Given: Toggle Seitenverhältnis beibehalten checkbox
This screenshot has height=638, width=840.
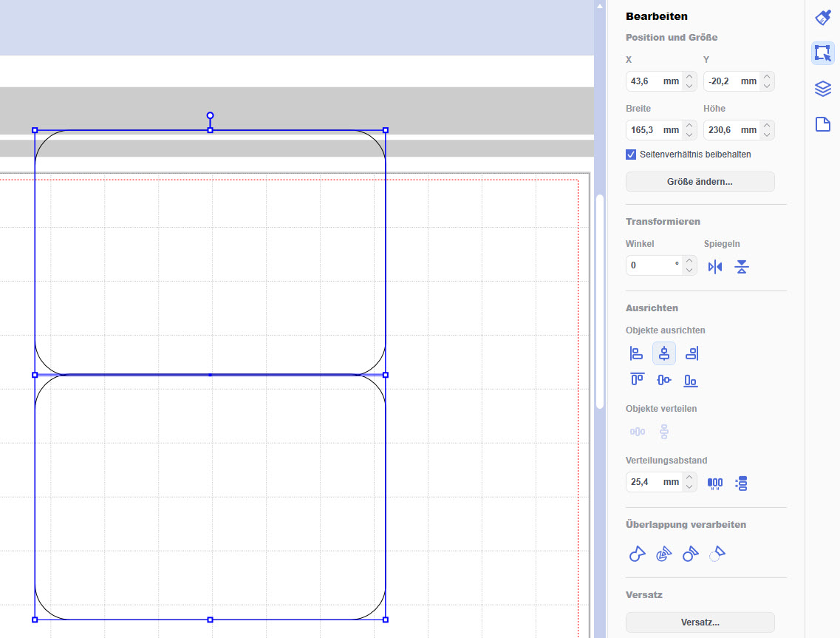Looking at the screenshot, I should pos(631,155).
